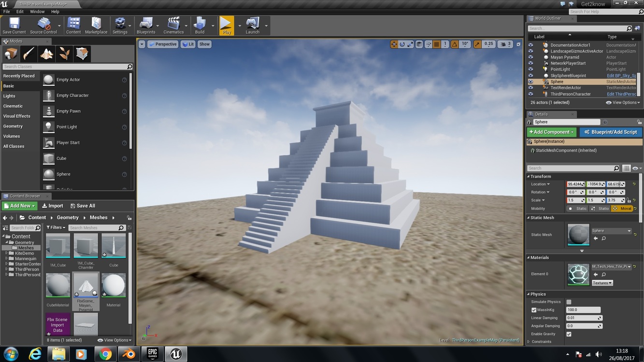Open Cinematics from the toolbar
The width and height of the screenshot is (644, 362).
click(173, 26)
